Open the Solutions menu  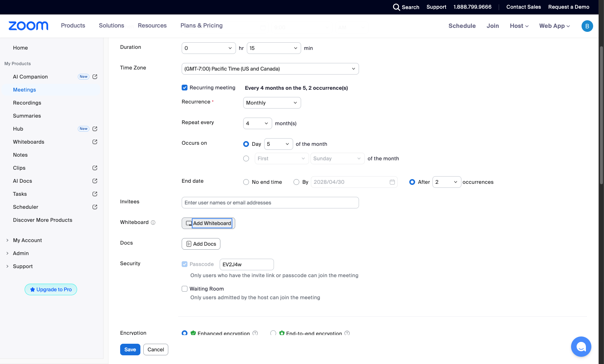(x=111, y=26)
